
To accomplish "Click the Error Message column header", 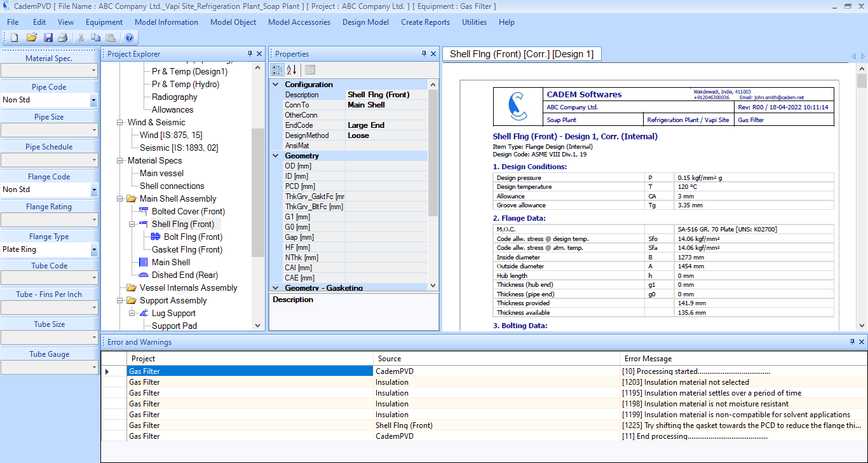I will (x=743, y=359).
